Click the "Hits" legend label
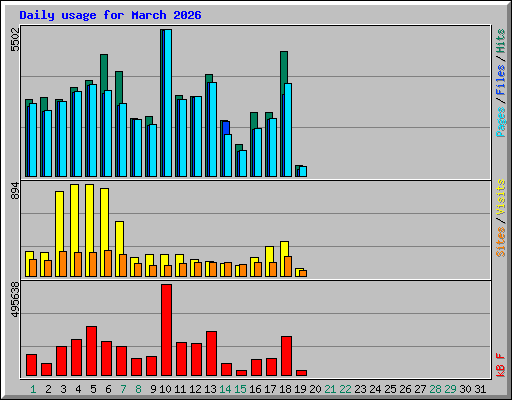Viewport: 512px width, 400px height. click(x=500, y=41)
